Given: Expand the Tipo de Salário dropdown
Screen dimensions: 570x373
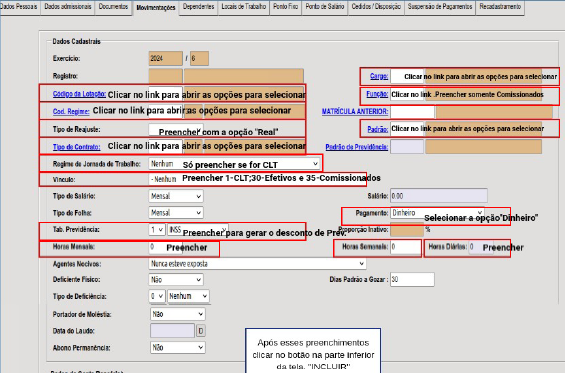Looking at the screenshot, I should [x=176, y=196].
